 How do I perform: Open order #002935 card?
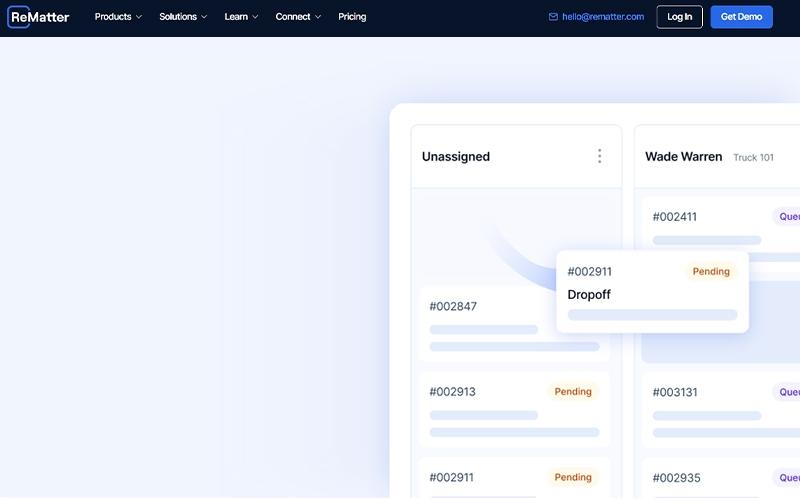721,479
